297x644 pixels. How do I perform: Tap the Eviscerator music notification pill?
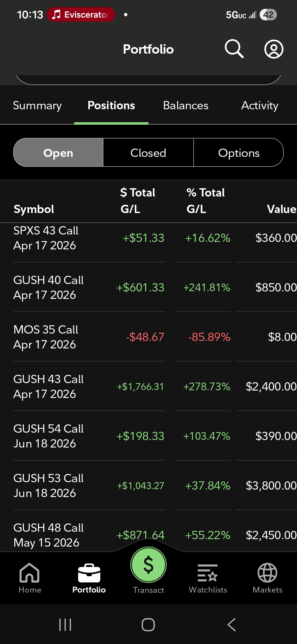(x=81, y=15)
